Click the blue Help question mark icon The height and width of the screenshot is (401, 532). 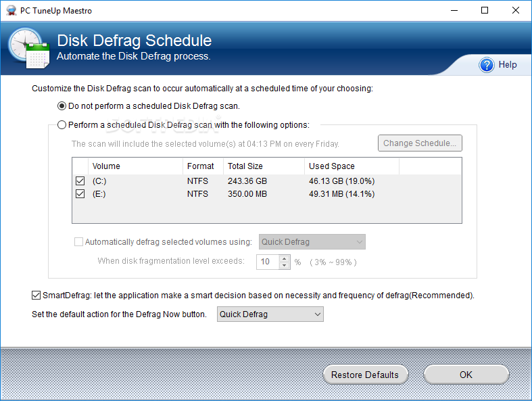point(487,65)
